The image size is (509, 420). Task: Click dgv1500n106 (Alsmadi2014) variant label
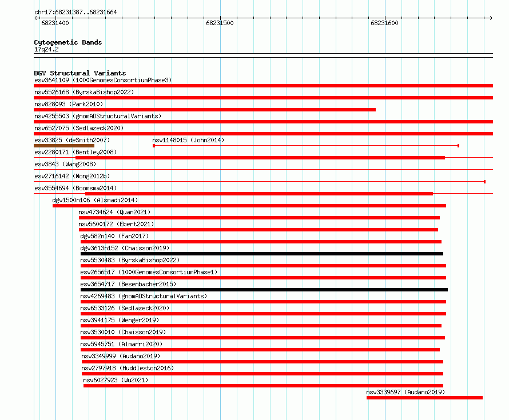coord(95,200)
